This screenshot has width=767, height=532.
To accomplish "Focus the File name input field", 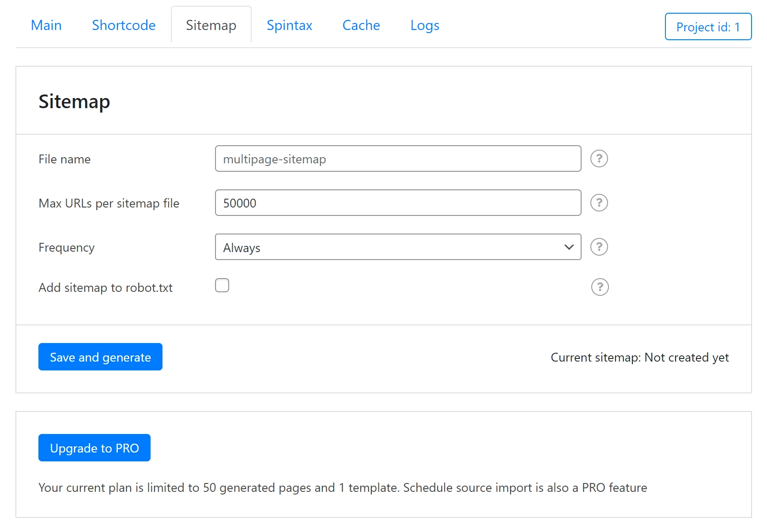I will pos(398,158).
